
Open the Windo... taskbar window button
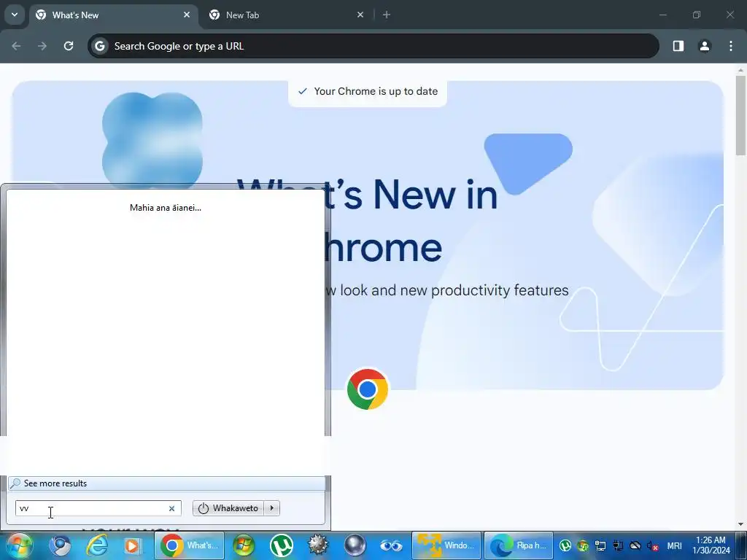point(446,545)
